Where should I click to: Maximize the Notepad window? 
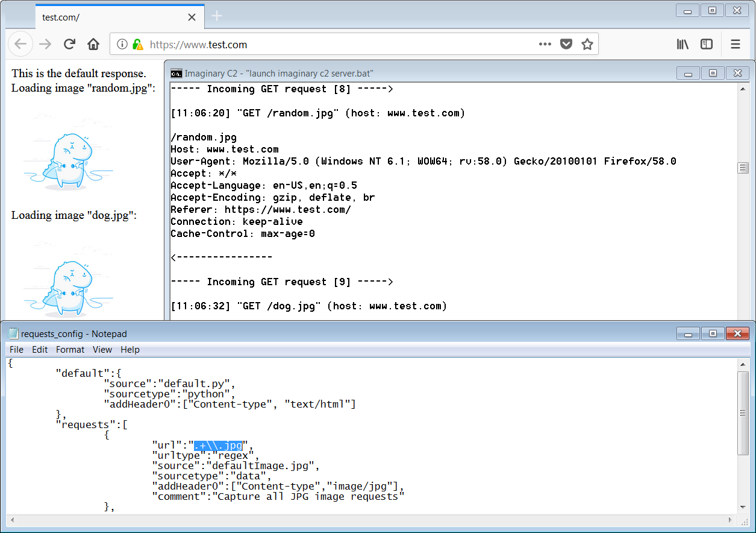tap(713, 333)
